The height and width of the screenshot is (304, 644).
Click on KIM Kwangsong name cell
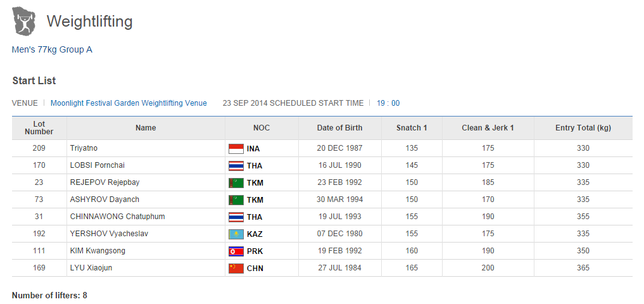pyautogui.click(x=98, y=251)
